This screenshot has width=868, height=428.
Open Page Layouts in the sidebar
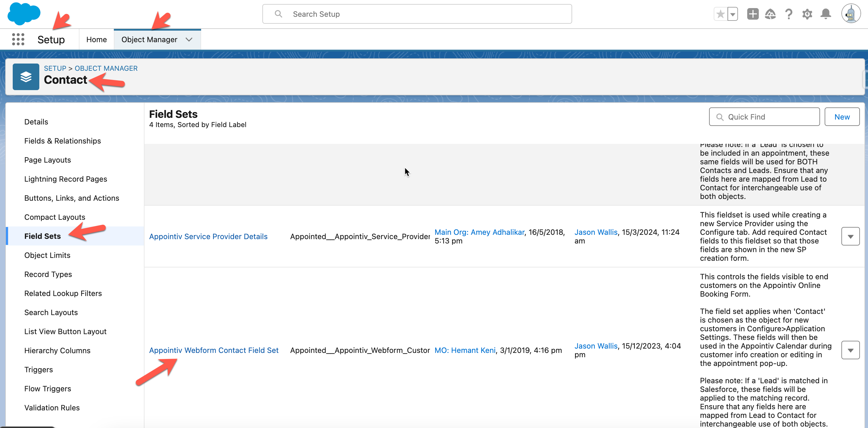tap(47, 160)
